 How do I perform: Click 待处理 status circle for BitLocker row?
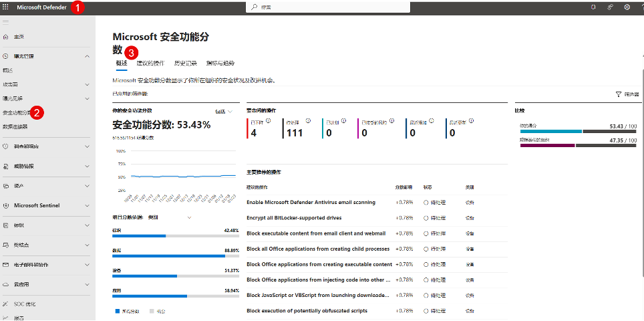426,218
